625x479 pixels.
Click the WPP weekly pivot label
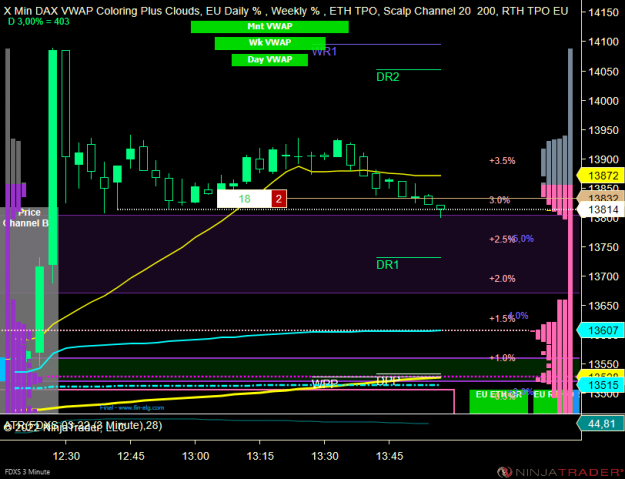[x=325, y=383]
